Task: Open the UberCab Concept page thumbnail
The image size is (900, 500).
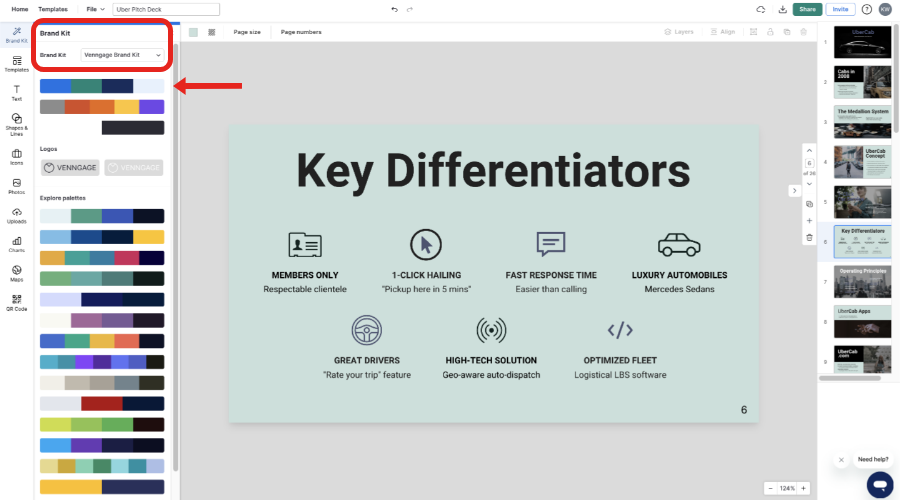Action: coord(862,162)
